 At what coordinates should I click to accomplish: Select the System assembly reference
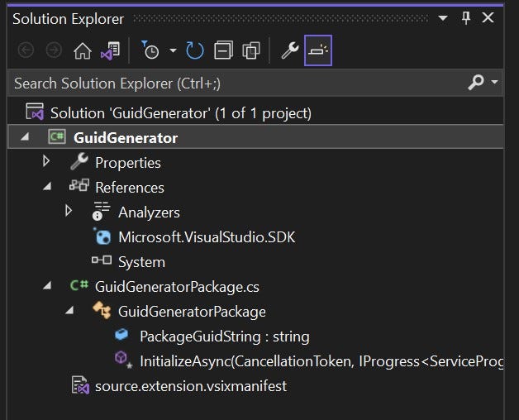pos(141,262)
